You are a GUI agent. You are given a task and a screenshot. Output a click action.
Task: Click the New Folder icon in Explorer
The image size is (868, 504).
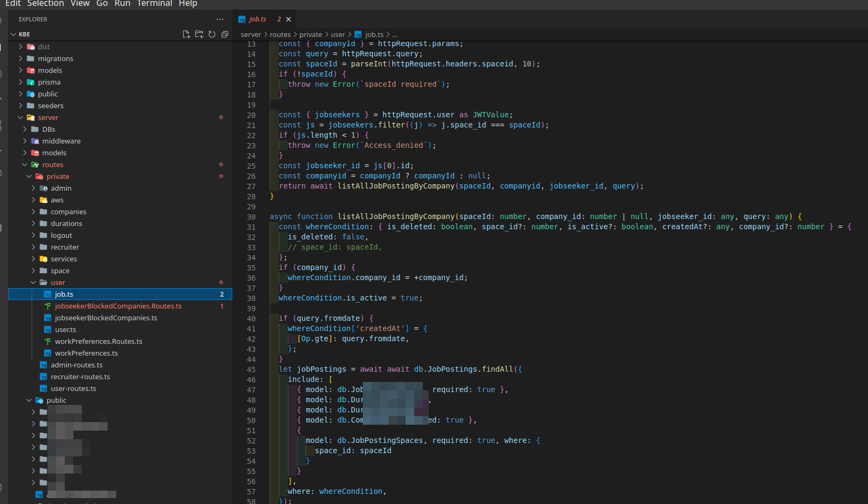point(199,34)
